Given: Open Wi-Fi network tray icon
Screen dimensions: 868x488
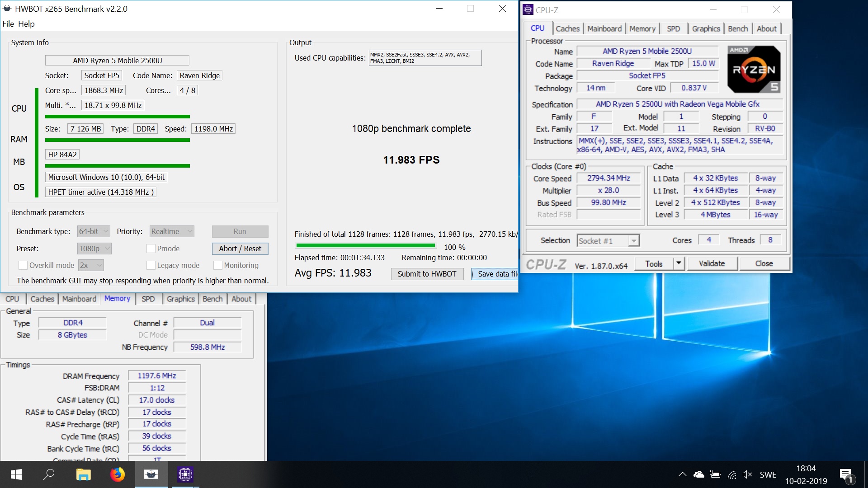Looking at the screenshot, I should click(731, 474).
